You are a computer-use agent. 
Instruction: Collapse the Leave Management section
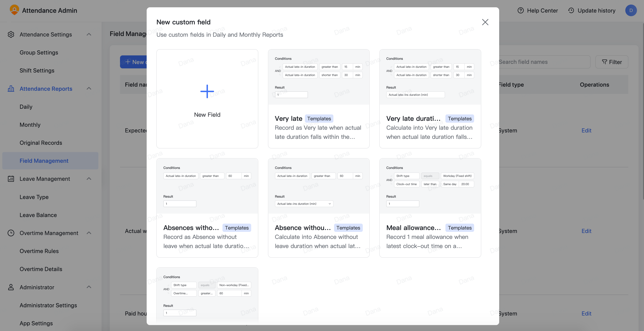tap(89, 179)
